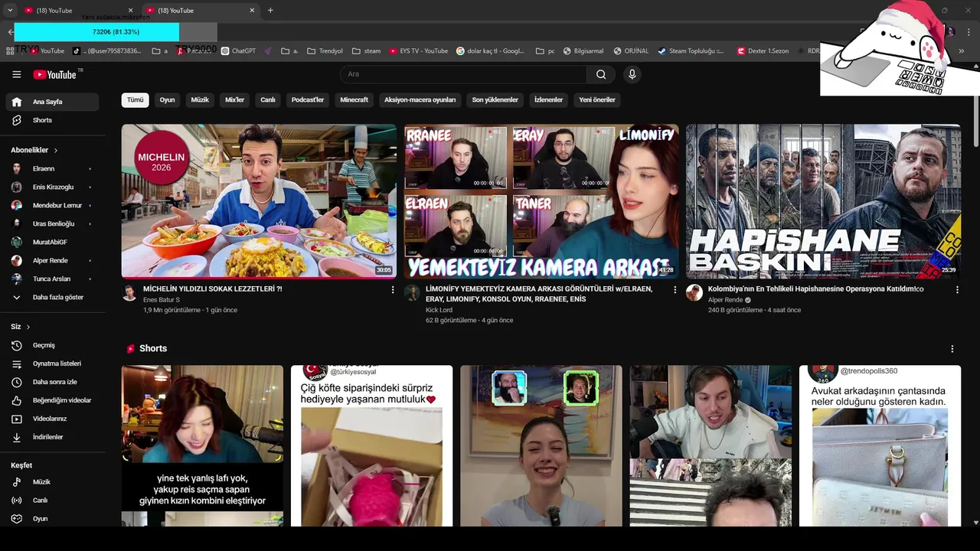Open Mendebur Lemur channel subscription
The height and width of the screenshot is (551, 980).
[x=52, y=205]
